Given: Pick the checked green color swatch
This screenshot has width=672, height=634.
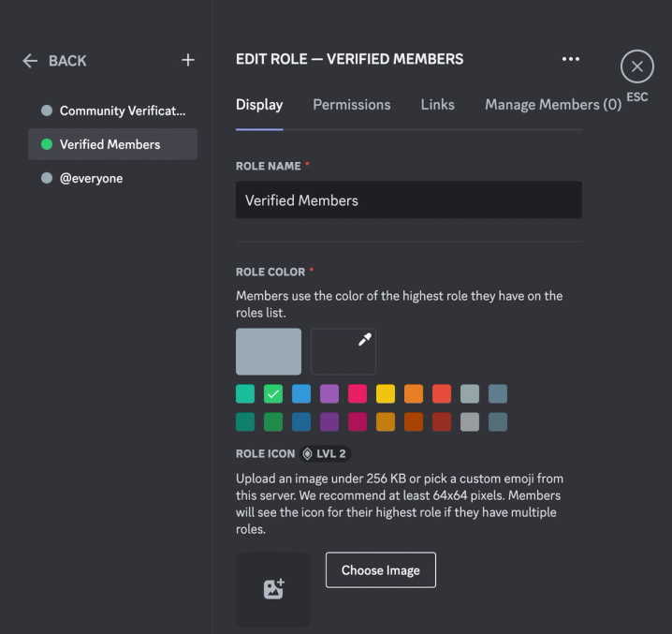Looking at the screenshot, I should coord(273,393).
